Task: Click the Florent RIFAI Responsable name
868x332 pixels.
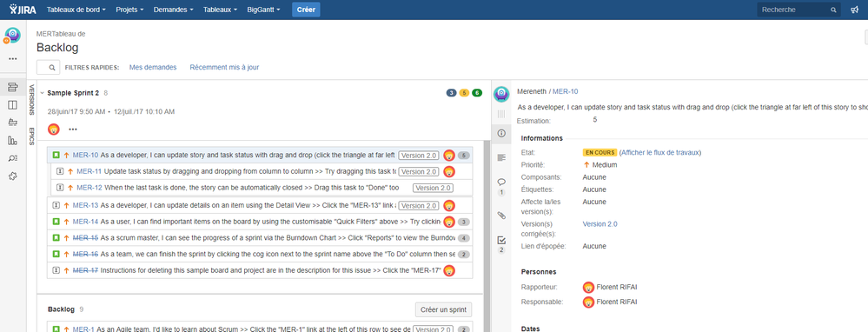Action: coord(616,302)
